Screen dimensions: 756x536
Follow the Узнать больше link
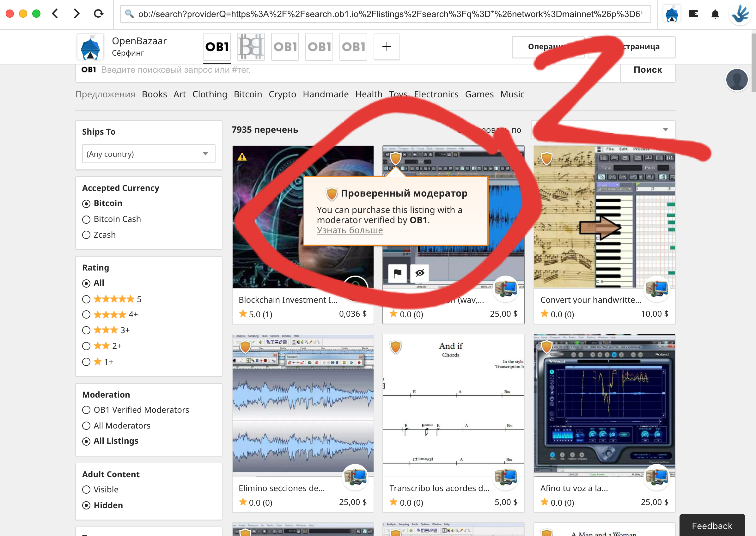point(350,230)
